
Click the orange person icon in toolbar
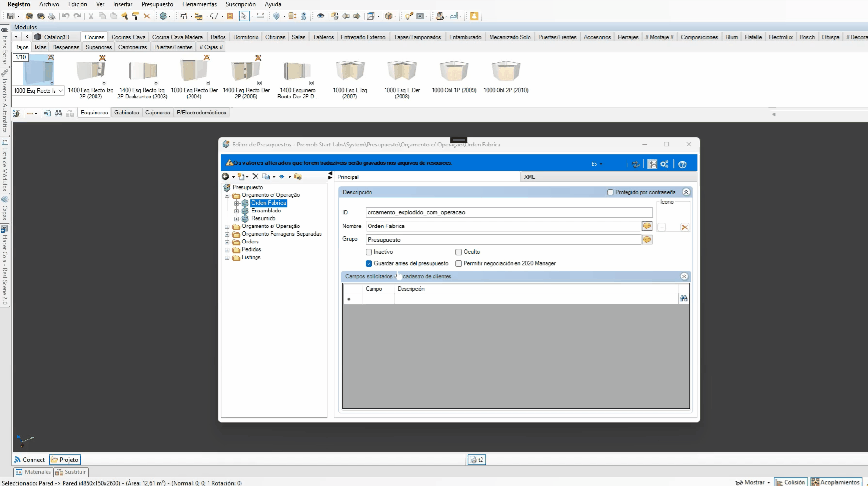(474, 16)
